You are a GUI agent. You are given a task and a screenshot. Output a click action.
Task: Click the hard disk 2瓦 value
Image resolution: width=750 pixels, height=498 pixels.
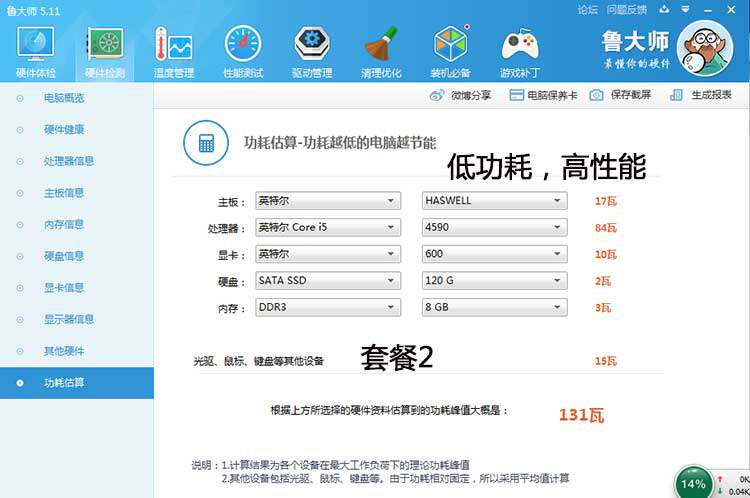click(x=603, y=281)
